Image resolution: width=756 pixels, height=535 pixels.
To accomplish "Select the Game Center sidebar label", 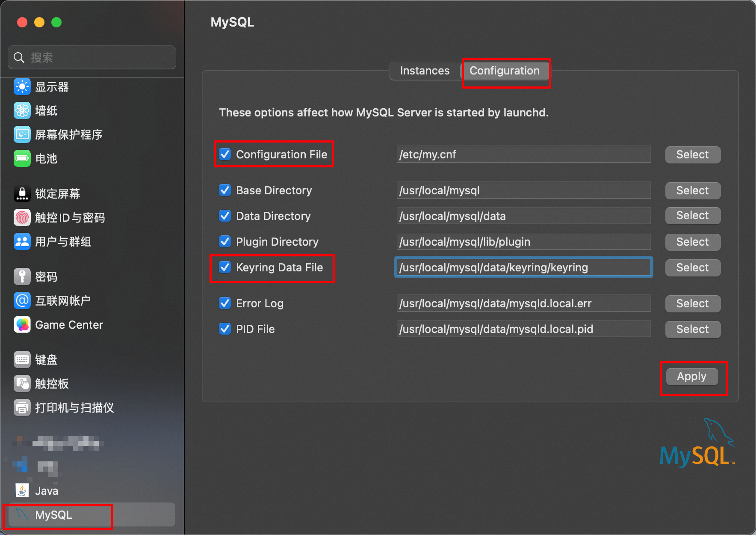I will pyautogui.click(x=69, y=325).
